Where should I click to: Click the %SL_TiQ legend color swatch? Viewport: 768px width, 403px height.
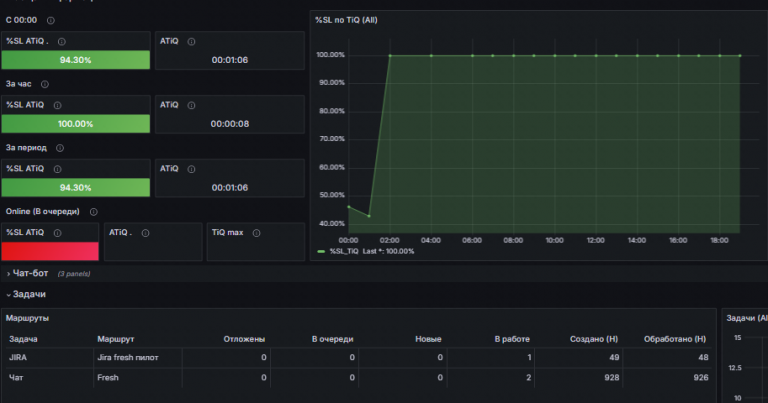coord(321,252)
